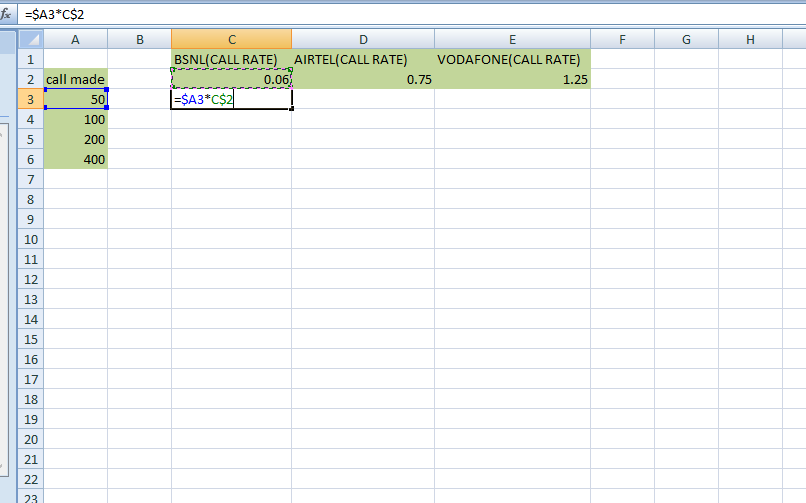This screenshot has width=806, height=503.
Task: Select column E header
Action: 512,40
